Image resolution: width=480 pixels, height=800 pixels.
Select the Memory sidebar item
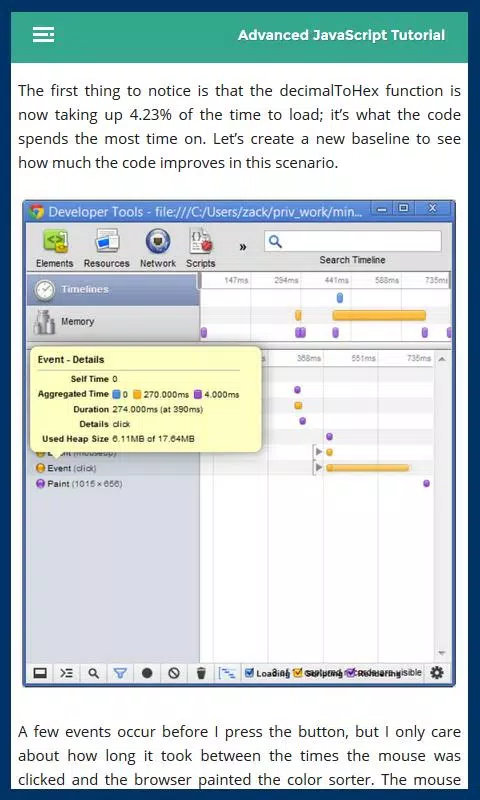(113, 322)
